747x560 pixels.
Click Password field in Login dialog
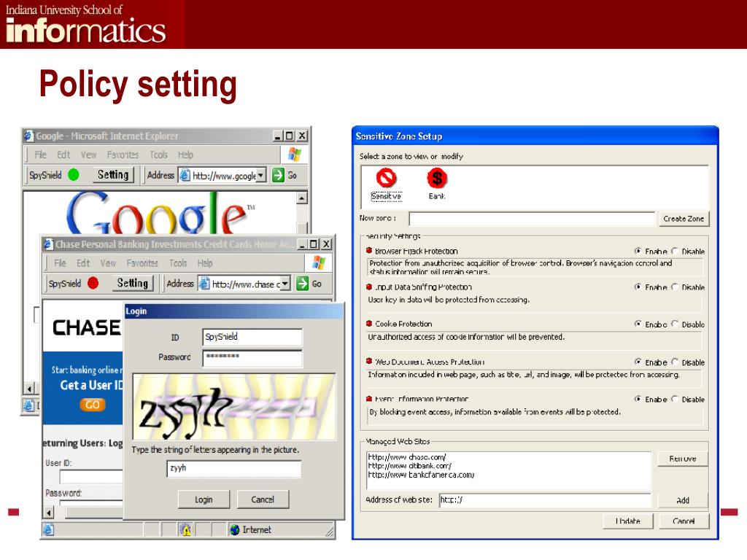pos(252,358)
